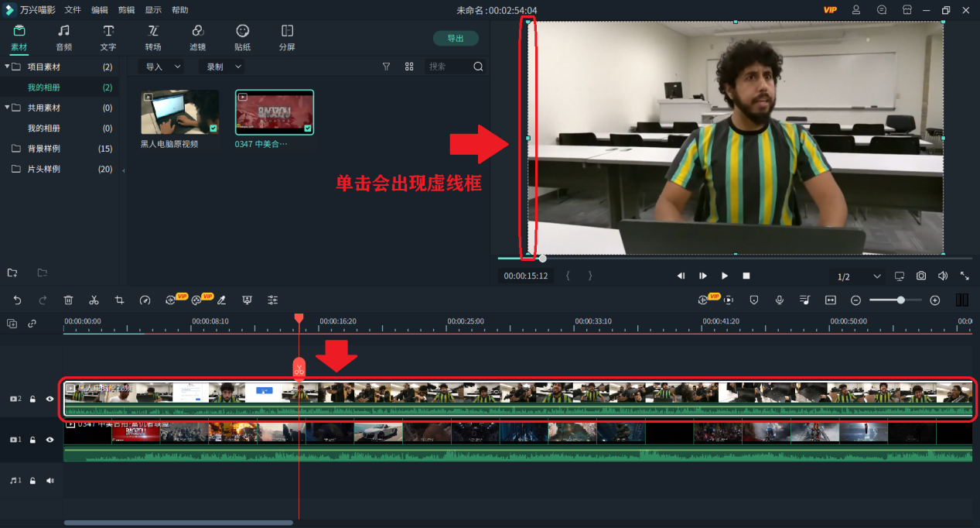Undo the last action

point(18,300)
